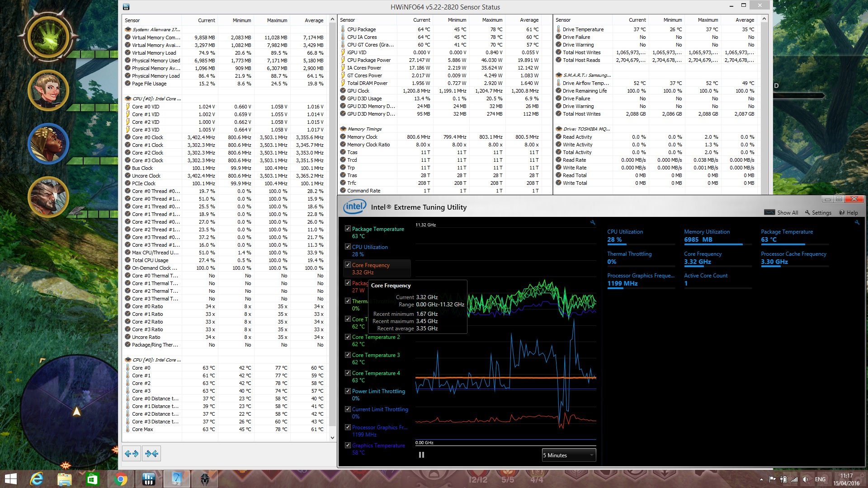Switch to the game helmet taskbar icon

click(204, 479)
